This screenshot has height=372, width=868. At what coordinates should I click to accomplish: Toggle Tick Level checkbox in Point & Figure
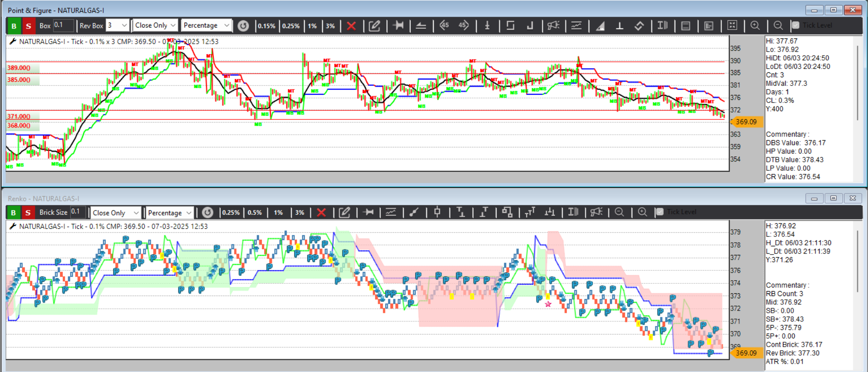796,25
